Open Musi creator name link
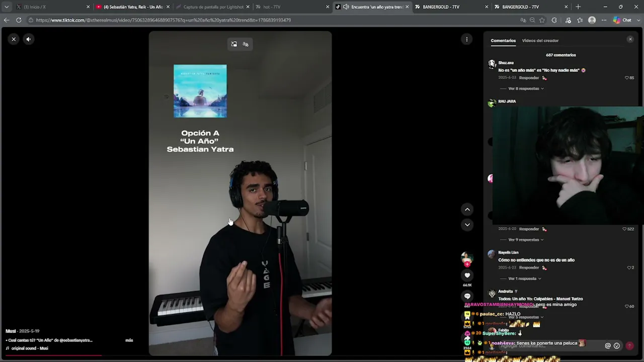Screen dimensions: 644x362 tap(11, 331)
